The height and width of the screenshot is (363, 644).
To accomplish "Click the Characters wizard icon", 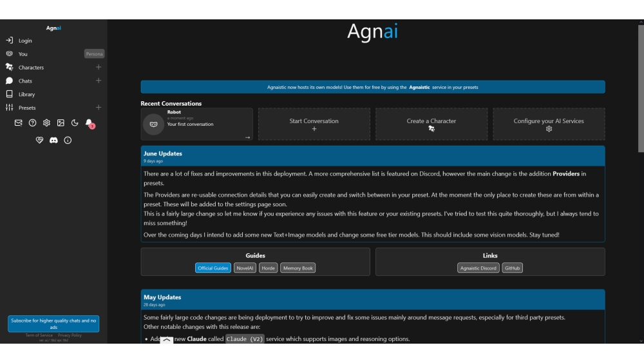I will (x=10, y=67).
